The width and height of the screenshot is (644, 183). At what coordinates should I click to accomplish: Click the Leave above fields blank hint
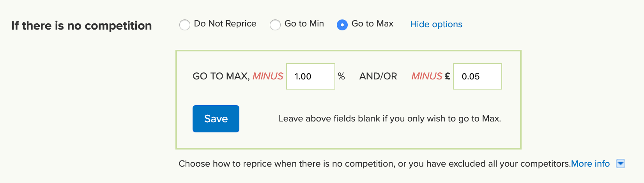pos(390,119)
